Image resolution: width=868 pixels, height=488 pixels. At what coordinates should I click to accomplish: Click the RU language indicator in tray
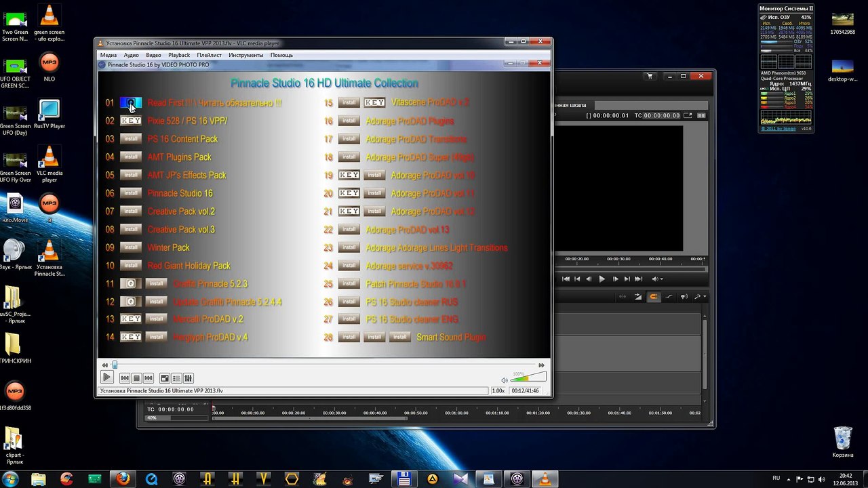[776, 478]
